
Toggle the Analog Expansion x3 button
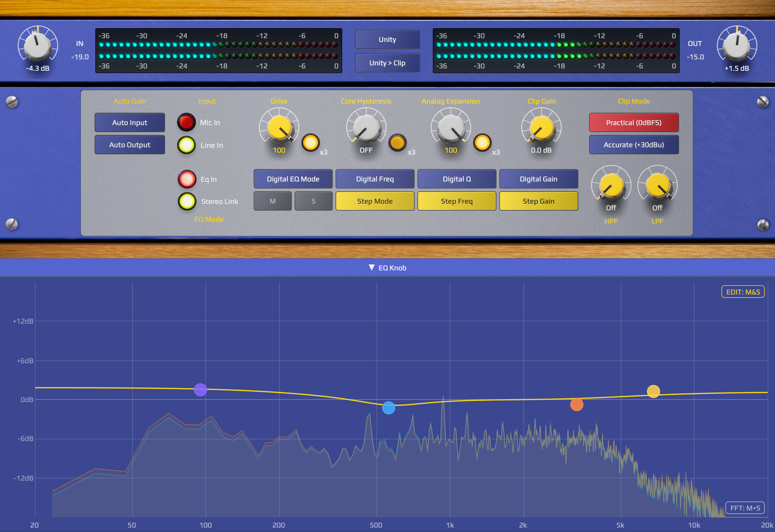point(482,143)
